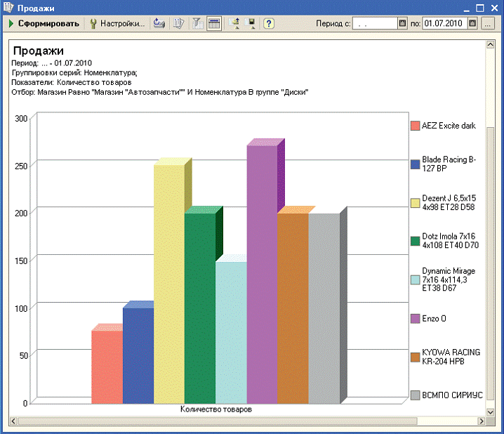Click the ВСМПО СИРИУС legend swatch
This screenshot has width=504, height=434.
pyautogui.click(x=416, y=395)
